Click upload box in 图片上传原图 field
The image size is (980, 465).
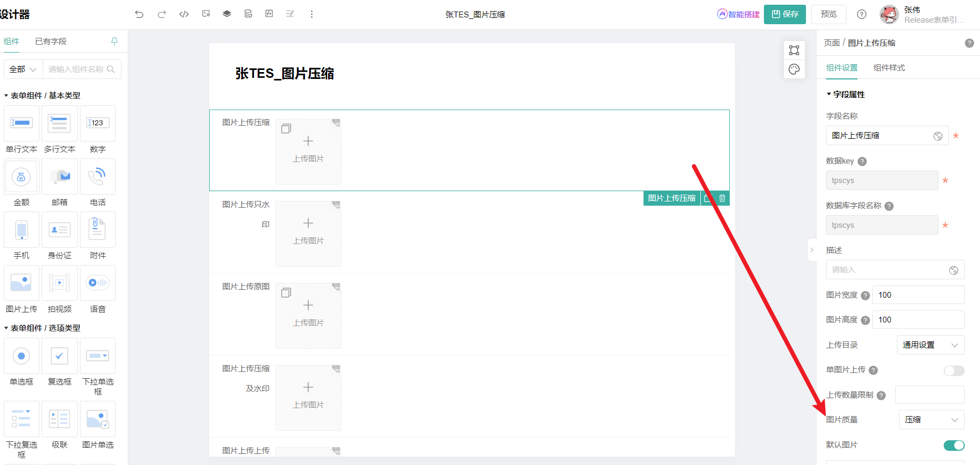(308, 316)
